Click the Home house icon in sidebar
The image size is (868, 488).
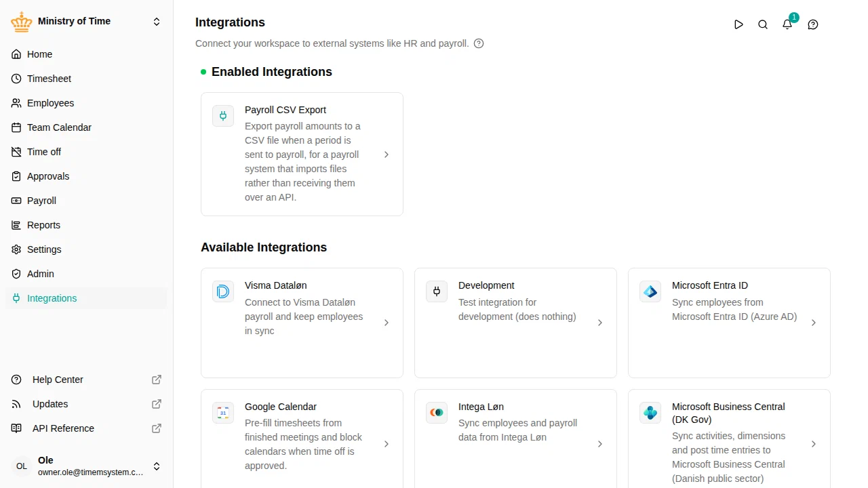[16, 54]
